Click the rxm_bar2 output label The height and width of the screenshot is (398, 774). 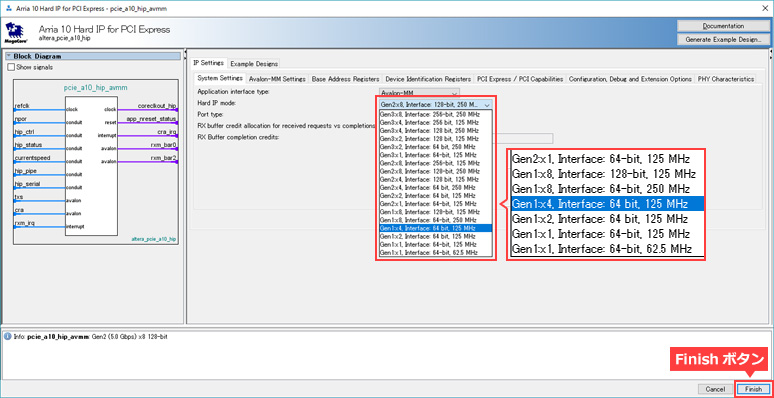pos(164,158)
